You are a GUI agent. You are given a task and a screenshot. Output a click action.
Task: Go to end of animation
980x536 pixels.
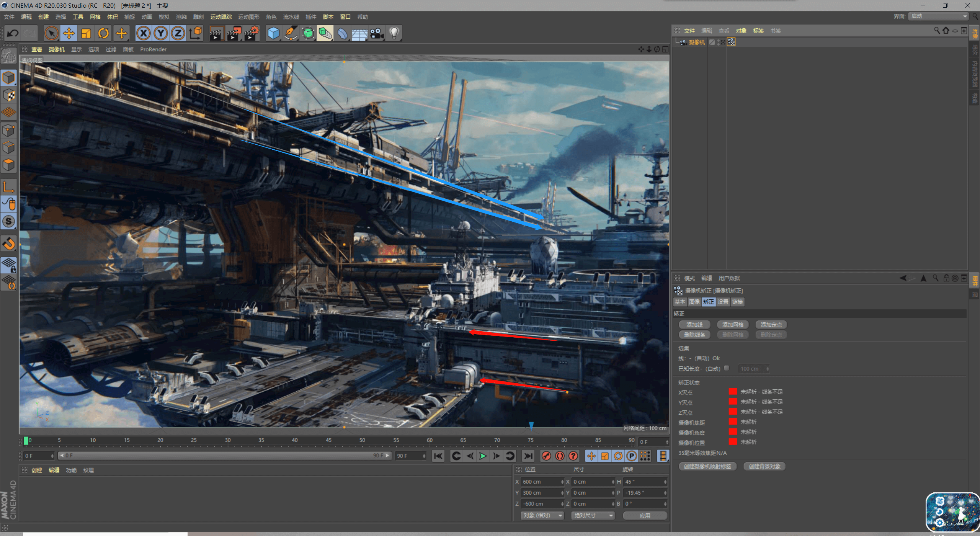tap(528, 456)
